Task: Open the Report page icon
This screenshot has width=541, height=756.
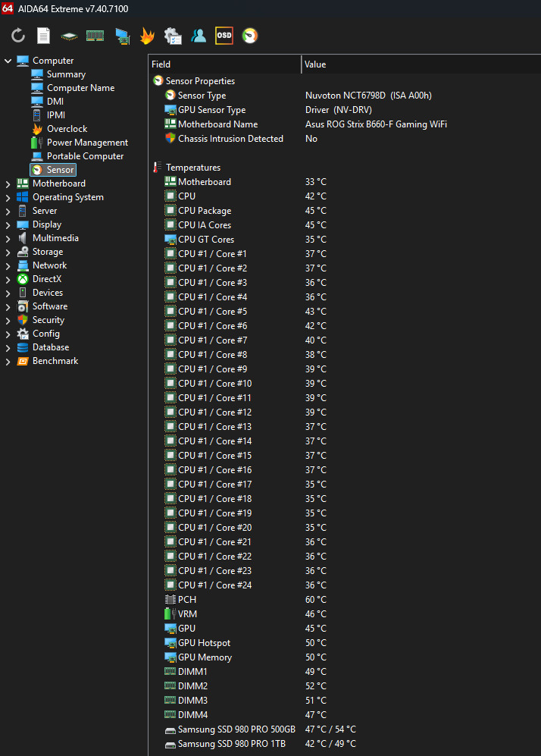Action: point(43,36)
